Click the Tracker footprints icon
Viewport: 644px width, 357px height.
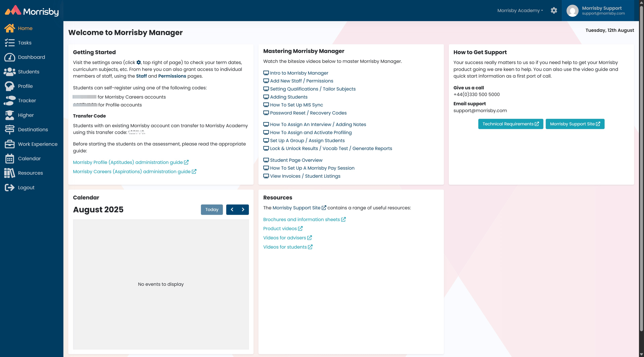pos(9,101)
